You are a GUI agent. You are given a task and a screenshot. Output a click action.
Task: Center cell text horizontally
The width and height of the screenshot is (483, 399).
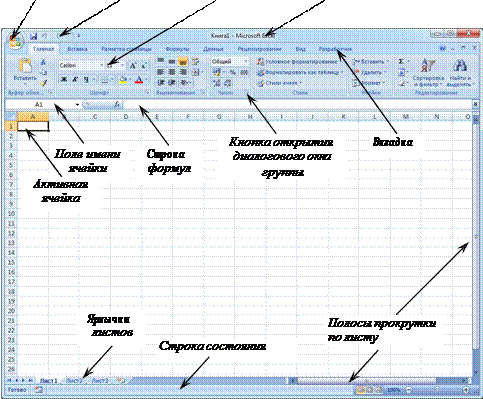tap(172, 72)
